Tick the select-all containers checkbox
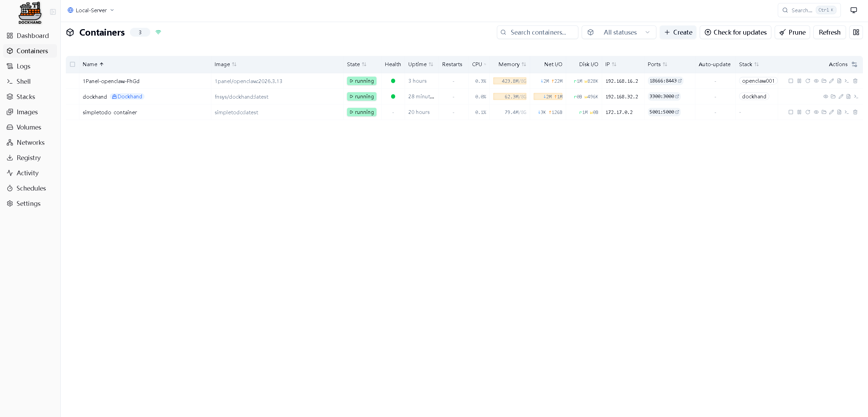Screen dimensions: 868x417 (x=73, y=64)
